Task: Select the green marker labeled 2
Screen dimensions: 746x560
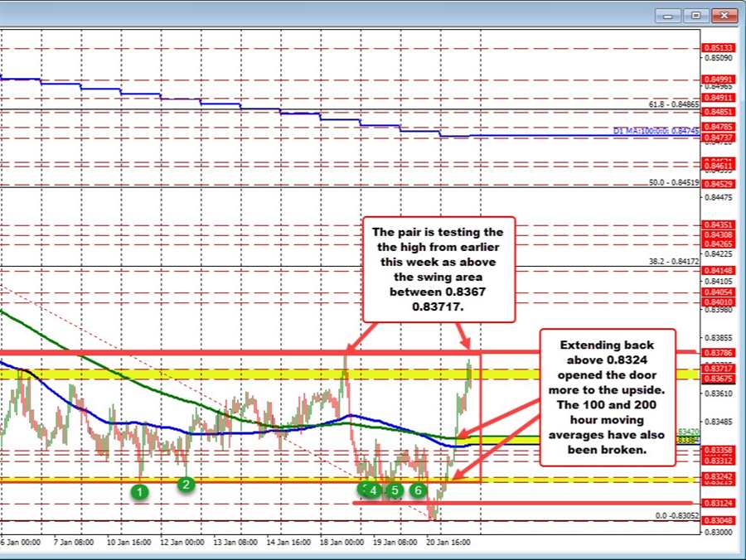Action: pyautogui.click(x=186, y=485)
